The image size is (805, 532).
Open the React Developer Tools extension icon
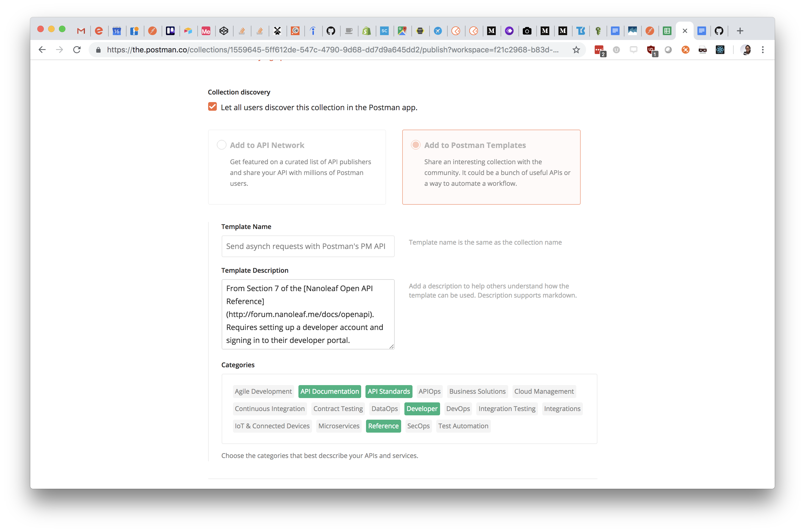[720, 49]
